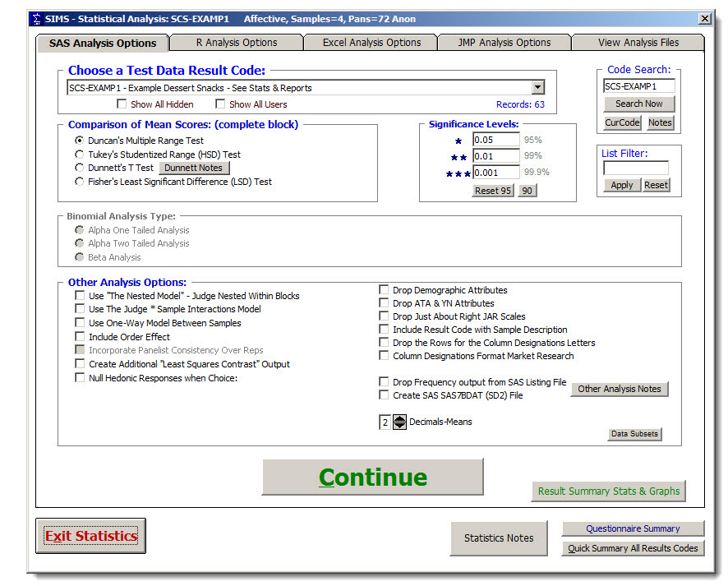Viewport: 728px width, 586px height.
Task: Click the Code Search text field
Action: (639, 86)
